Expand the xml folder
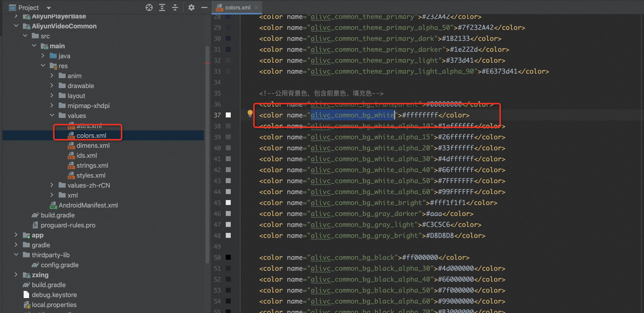Image resolution: width=644 pixels, height=313 pixels. [x=52, y=195]
